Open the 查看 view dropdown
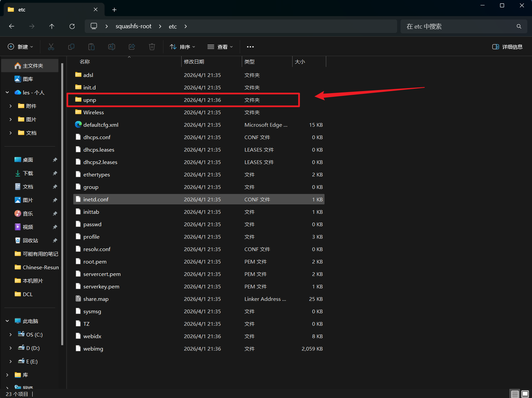This screenshot has width=532, height=398. [220, 47]
